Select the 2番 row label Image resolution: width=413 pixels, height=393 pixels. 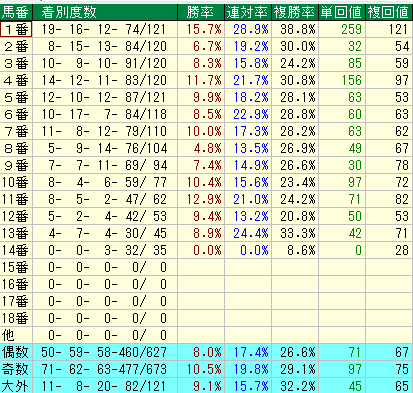point(16,46)
